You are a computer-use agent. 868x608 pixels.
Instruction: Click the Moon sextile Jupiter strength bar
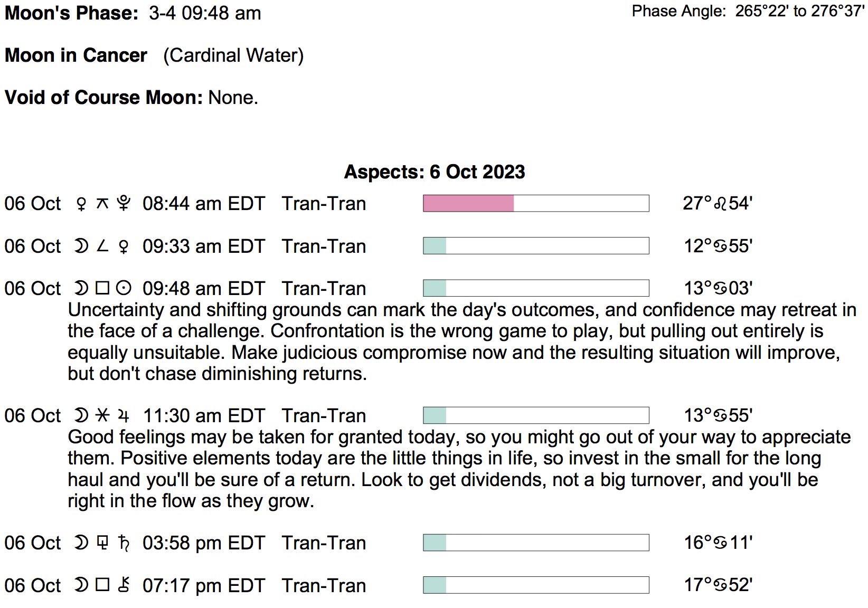click(536, 415)
